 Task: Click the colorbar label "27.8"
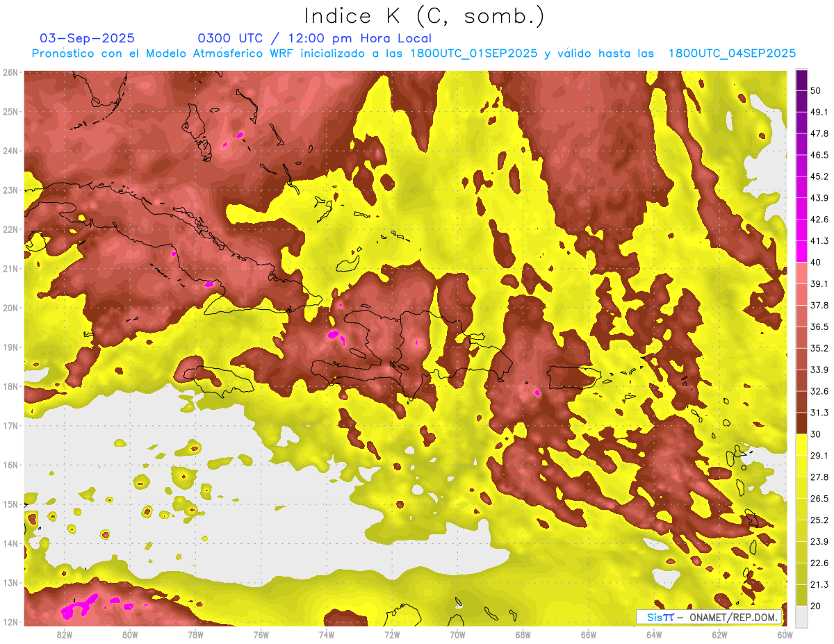pyautogui.click(x=819, y=477)
